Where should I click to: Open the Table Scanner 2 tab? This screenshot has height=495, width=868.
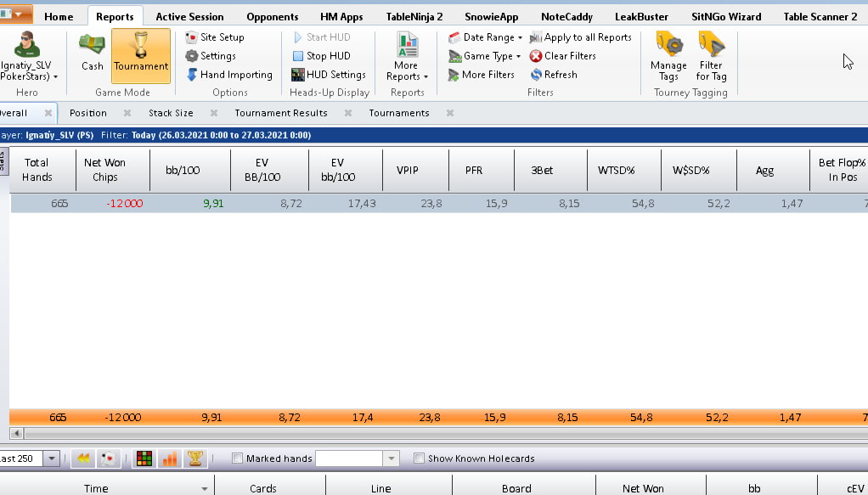click(820, 17)
